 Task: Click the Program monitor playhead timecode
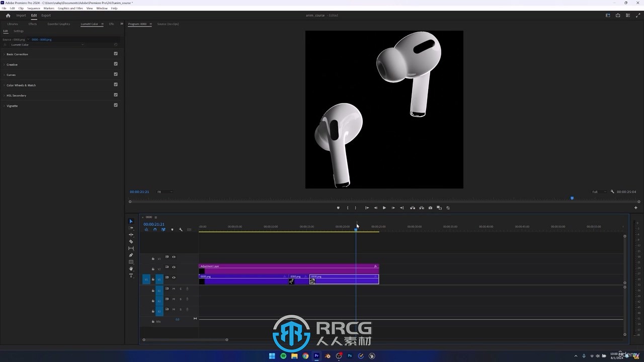(x=139, y=192)
